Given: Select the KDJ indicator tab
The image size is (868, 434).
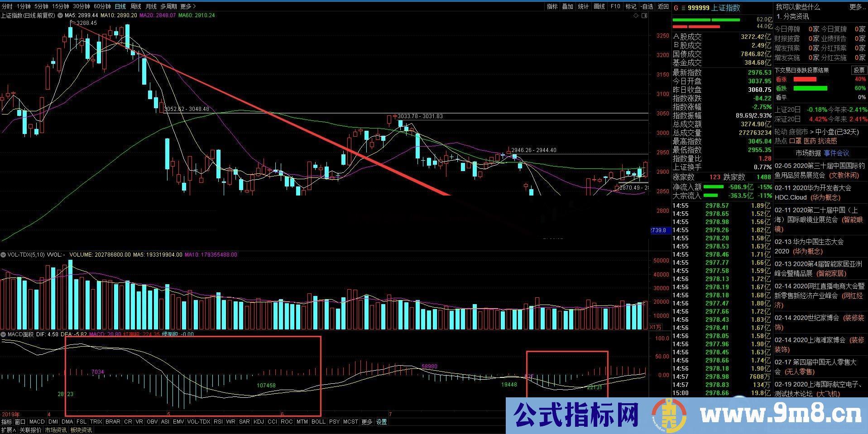Looking at the screenshot, I should tap(259, 422).
